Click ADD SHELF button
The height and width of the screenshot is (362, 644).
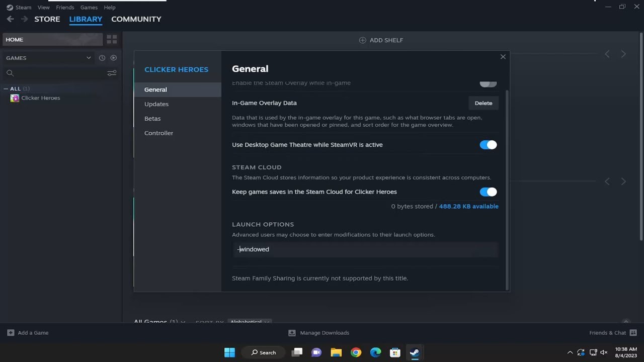tap(381, 40)
